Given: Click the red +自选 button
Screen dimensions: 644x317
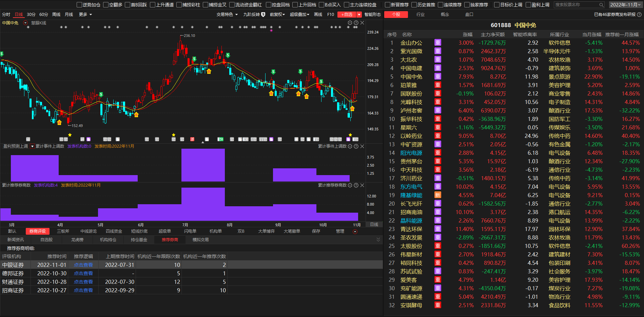Looking at the screenshot, I should pyautogui.click(x=347, y=15).
